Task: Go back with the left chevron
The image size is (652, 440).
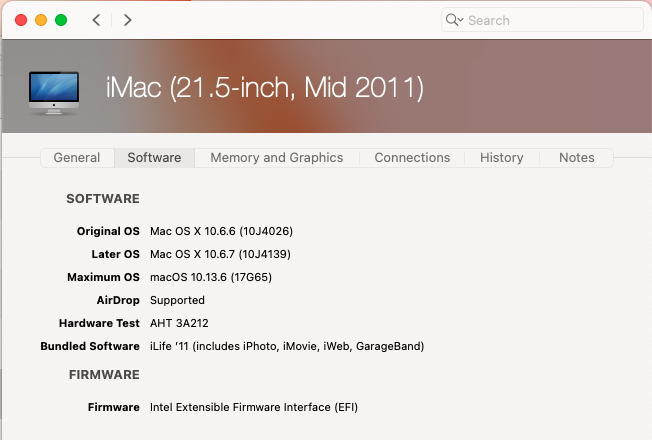Action: tap(96, 20)
